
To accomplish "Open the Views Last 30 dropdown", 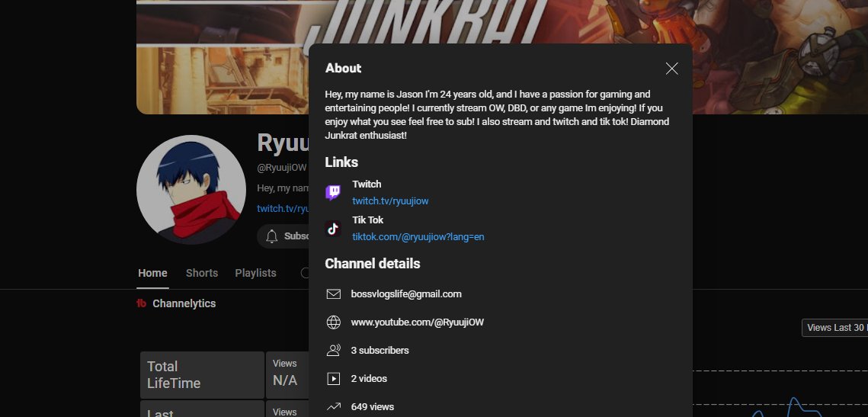I will coord(834,328).
